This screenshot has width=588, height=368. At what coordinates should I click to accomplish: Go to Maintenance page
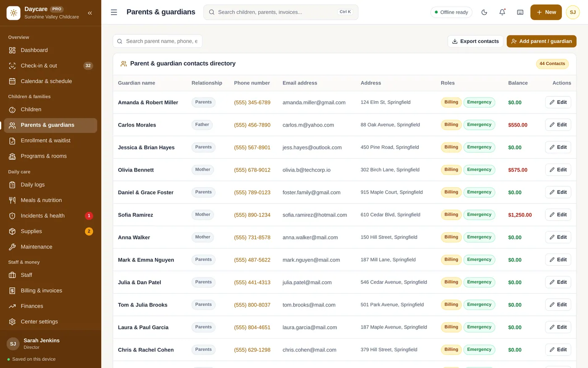(50, 247)
